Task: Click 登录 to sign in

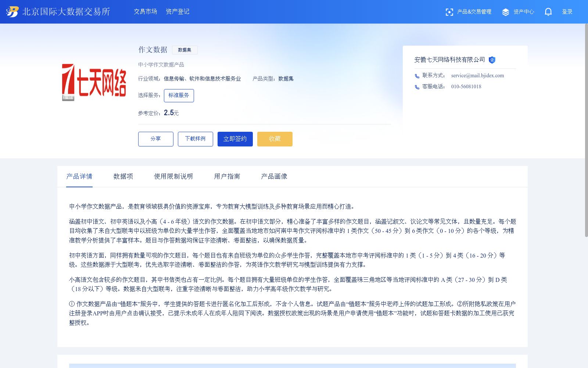Action: coord(567,12)
